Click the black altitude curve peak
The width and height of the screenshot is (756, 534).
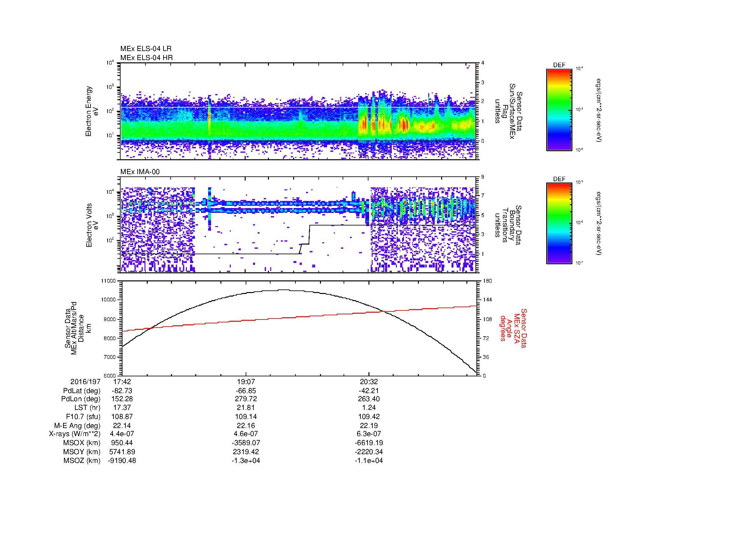click(283, 290)
